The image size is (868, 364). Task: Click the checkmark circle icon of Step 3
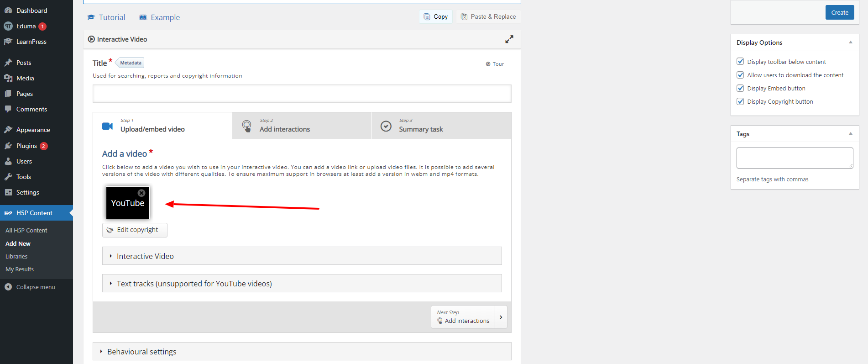[386, 126]
